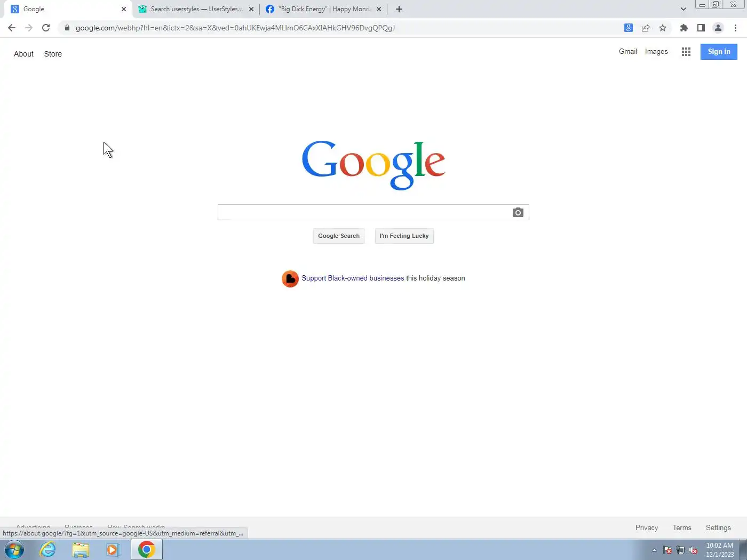Image resolution: width=747 pixels, height=560 pixels.
Task: Open the Google extension icon in the address bar
Action: pyautogui.click(x=629, y=28)
